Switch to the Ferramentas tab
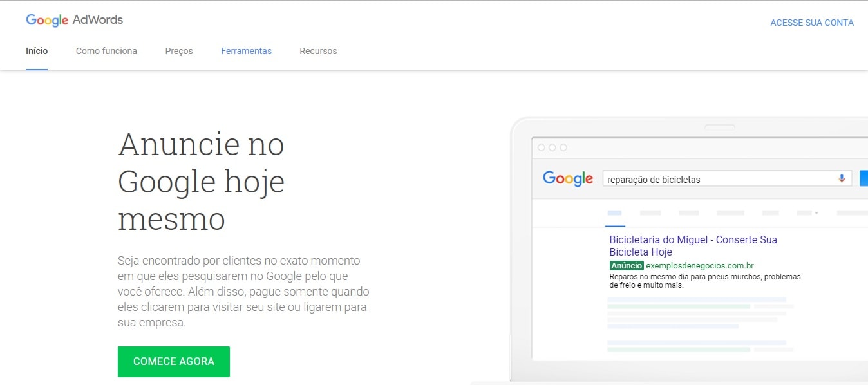Screen dimensions: 868x385 (246, 51)
